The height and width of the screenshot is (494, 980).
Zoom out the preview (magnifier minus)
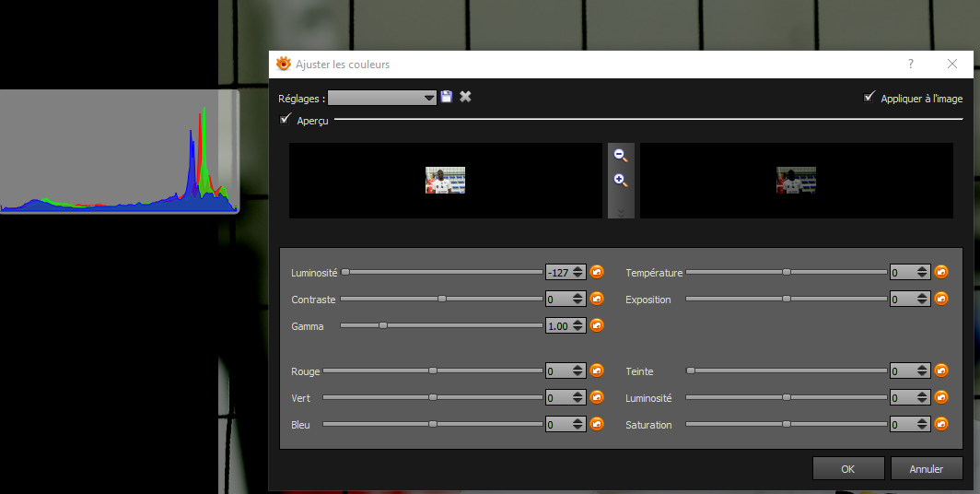(621, 155)
